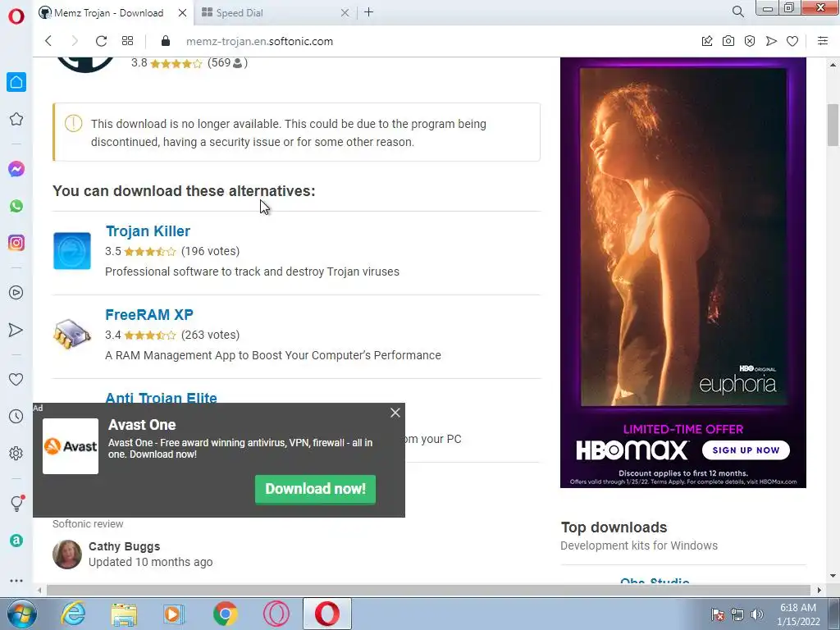Open the snapshot camera tool
Screen dimensions: 840x630
(x=728, y=41)
